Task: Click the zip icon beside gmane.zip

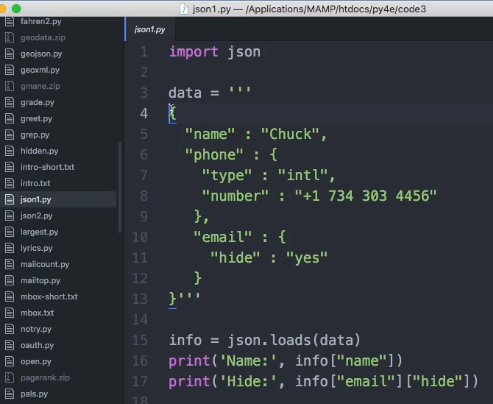Action: pyautogui.click(x=10, y=86)
